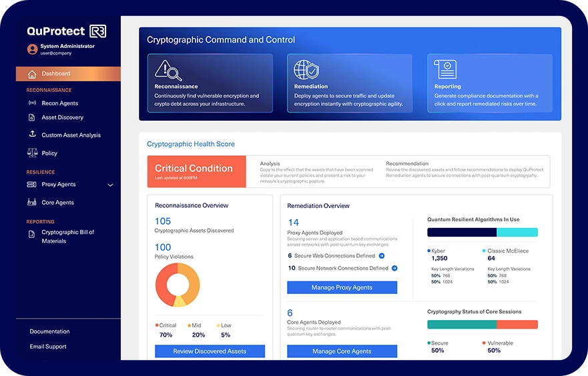This screenshot has height=376, width=588.
Task: Click the Vulnerable legend dot
Action: click(484, 343)
